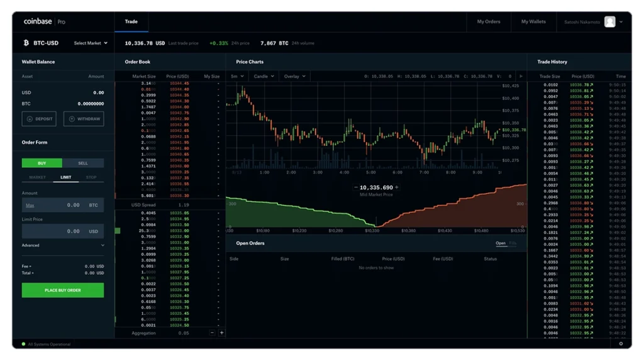The height and width of the screenshot is (362, 644).
Task: Click the Amount BTC input field
Action: point(63,205)
